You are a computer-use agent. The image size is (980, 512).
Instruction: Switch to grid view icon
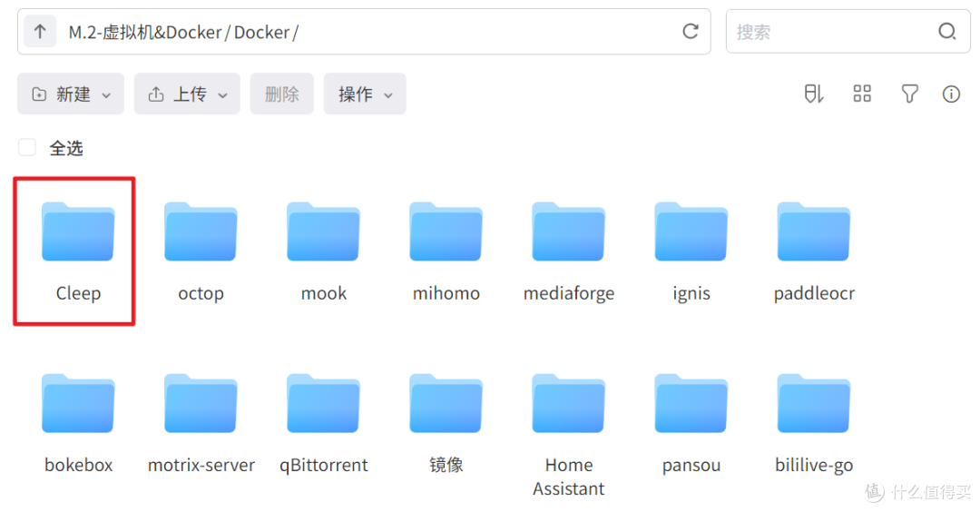pyautogui.click(x=862, y=94)
